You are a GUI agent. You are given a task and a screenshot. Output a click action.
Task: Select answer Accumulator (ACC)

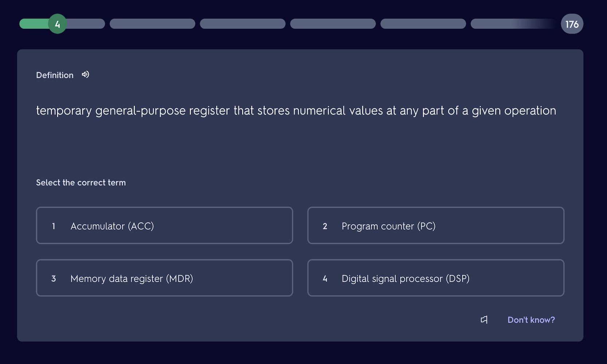[164, 225]
